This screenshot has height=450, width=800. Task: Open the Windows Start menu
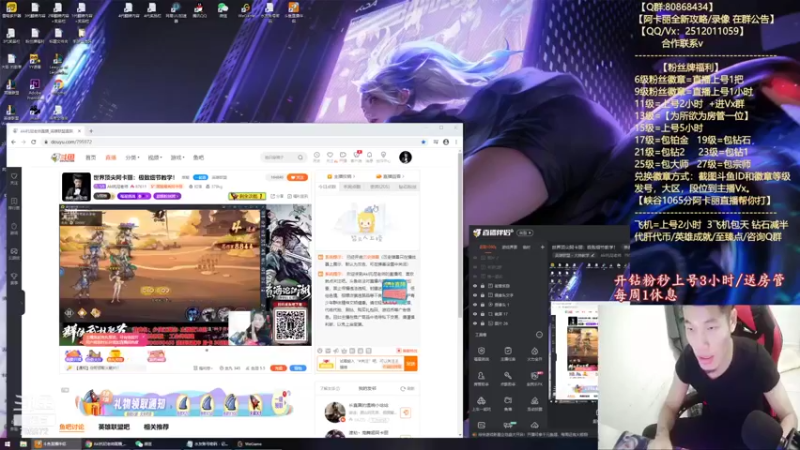7,444
